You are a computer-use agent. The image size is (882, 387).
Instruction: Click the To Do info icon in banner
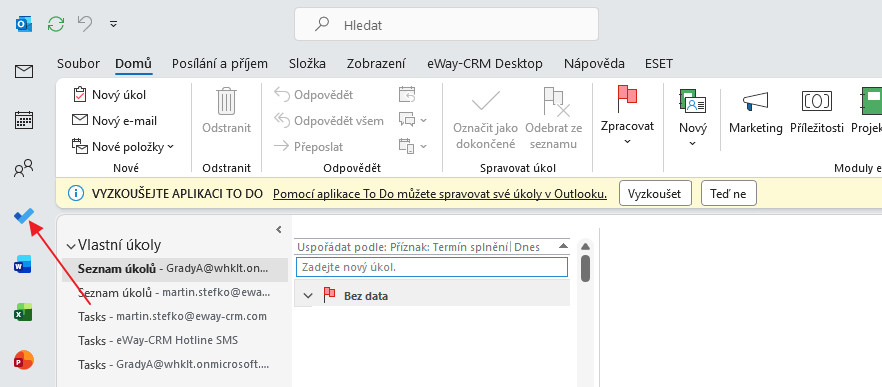[x=76, y=194]
